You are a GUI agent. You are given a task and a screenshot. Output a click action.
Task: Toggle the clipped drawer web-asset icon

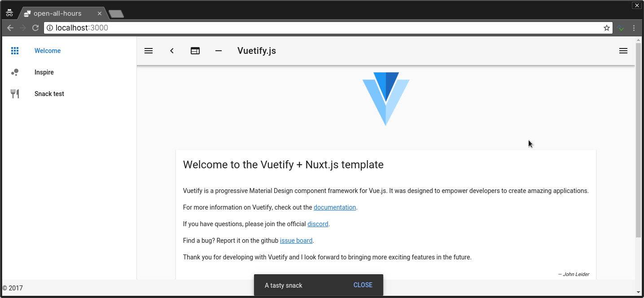(x=195, y=51)
